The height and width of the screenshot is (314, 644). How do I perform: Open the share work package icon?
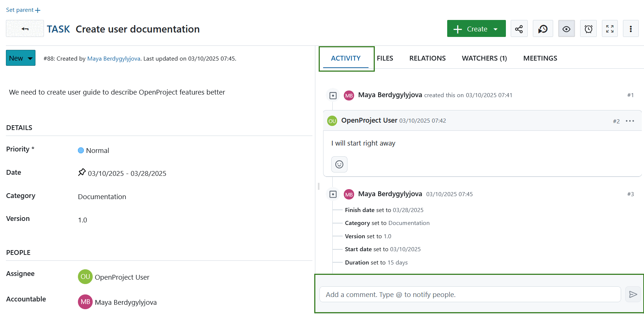[x=519, y=29]
